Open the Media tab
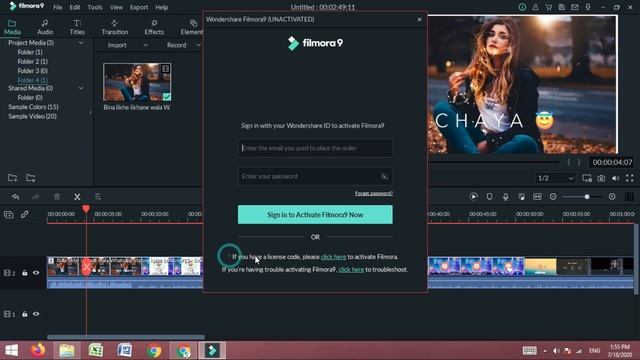This screenshot has height=360, width=640. click(12, 27)
